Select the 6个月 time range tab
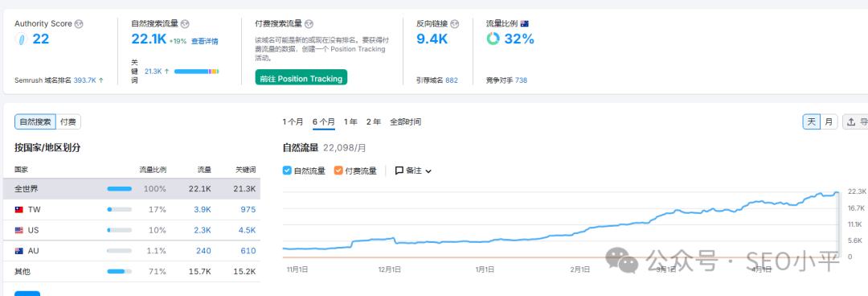The image size is (868, 296). point(324,122)
